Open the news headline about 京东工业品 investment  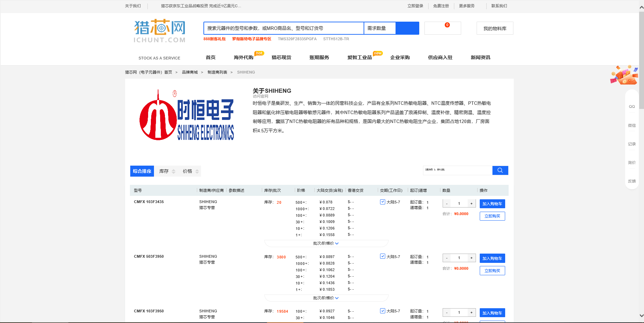coord(201,6)
